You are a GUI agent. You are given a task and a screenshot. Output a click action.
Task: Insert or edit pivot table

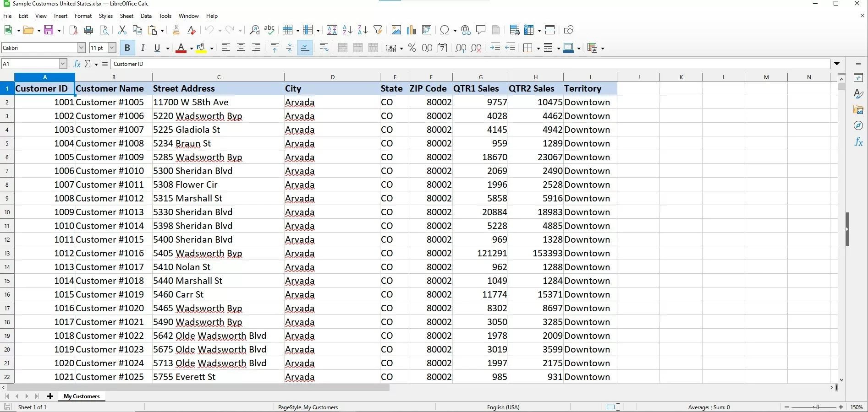coord(427,30)
